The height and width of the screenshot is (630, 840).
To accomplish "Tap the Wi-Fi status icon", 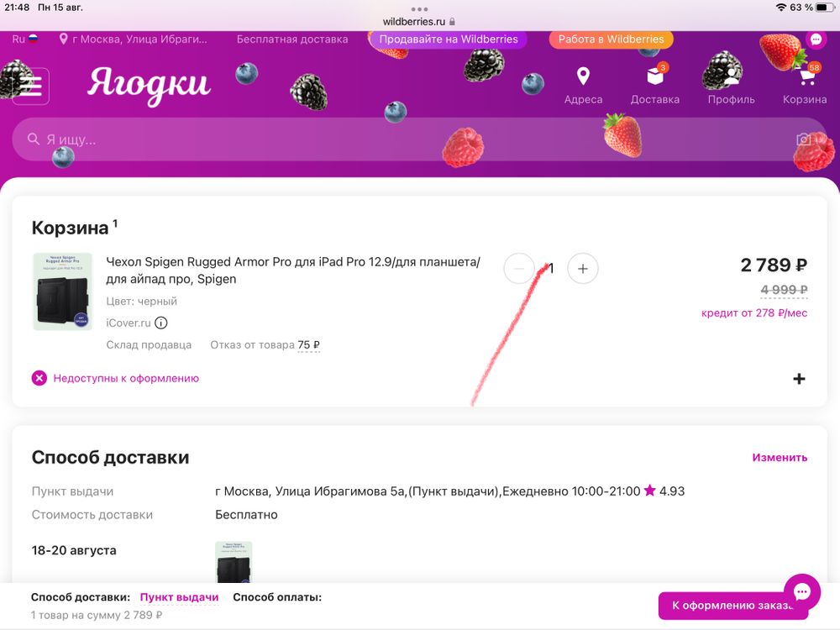I will coord(781,7).
